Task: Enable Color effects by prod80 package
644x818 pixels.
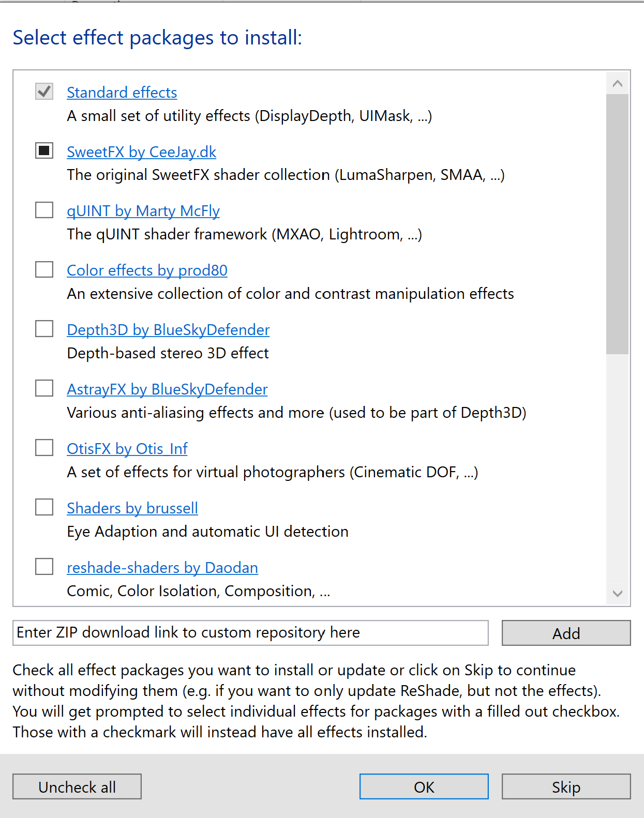Action: (44, 269)
